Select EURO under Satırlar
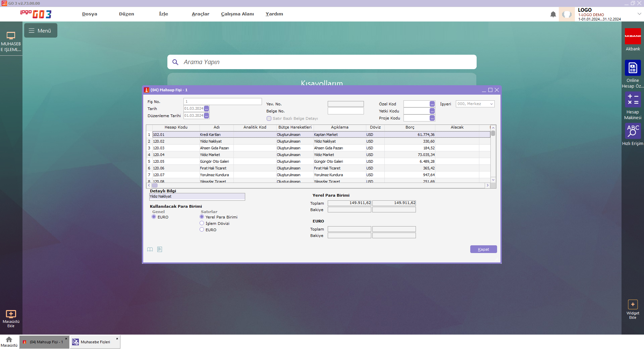This screenshot has height=349, width=644. pyautogui.click(x=202, y=230)
